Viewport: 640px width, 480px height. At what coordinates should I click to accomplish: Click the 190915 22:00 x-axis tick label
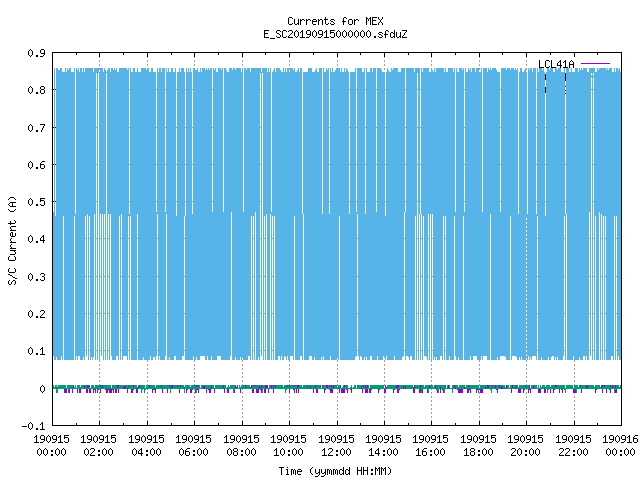[573, 446]
